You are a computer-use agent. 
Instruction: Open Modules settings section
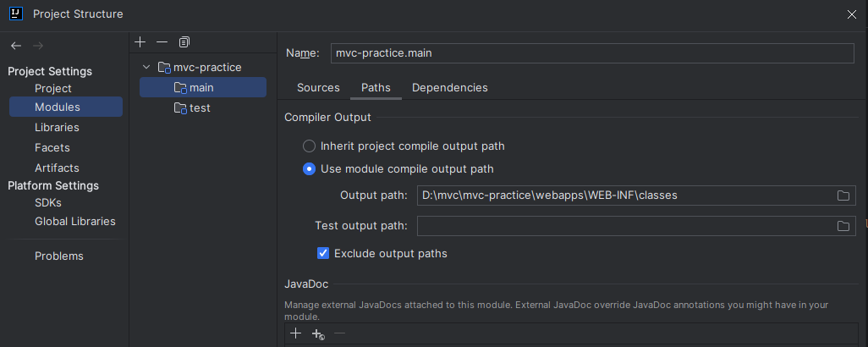[66, 107]
